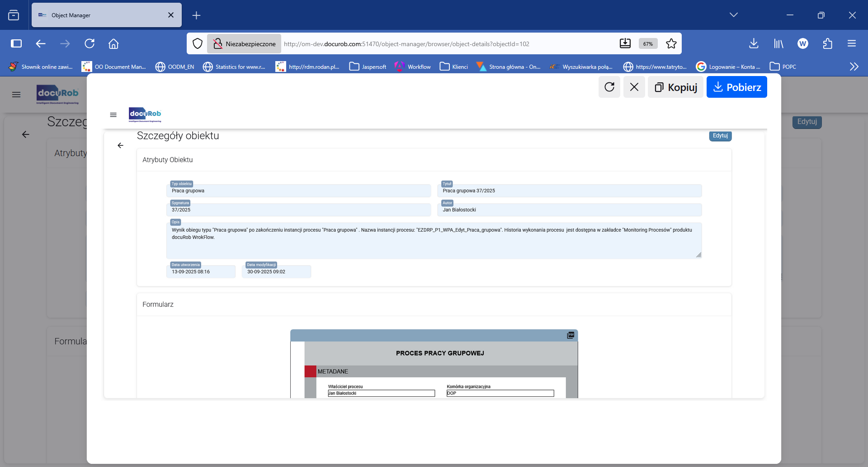The width and height of the screenshot is (868, 467).
Task: Open the docuRob hamburger navigation menu
Action: [x=113, y=115]
